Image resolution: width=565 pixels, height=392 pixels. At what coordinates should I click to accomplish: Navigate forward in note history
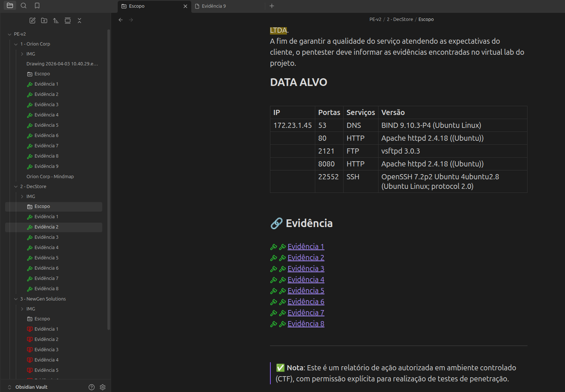pos(131,20)
